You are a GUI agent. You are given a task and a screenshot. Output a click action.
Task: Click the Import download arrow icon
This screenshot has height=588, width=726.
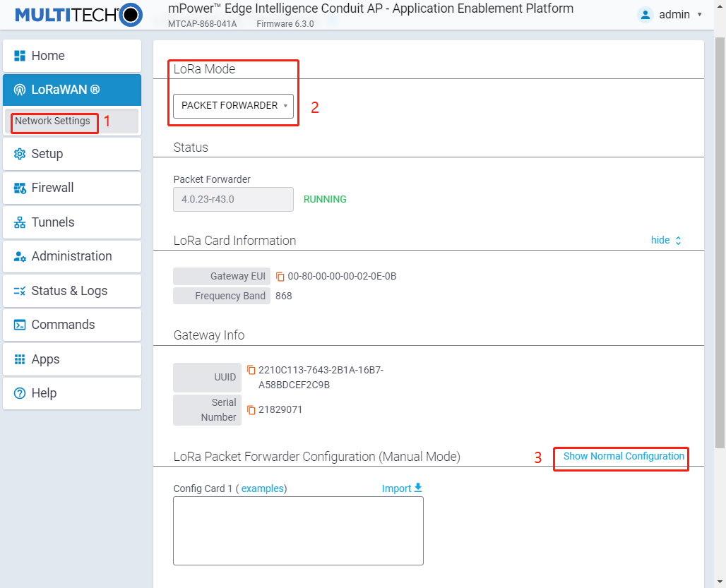[x=418, y=488]
